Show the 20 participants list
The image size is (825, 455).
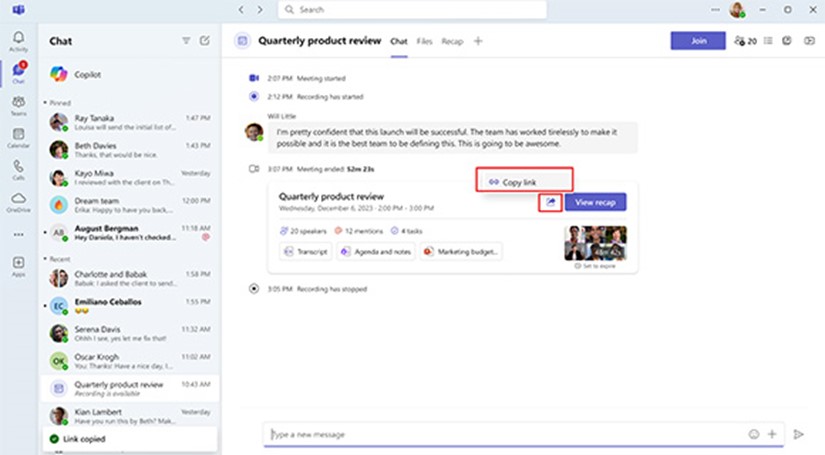coord(746,41)
